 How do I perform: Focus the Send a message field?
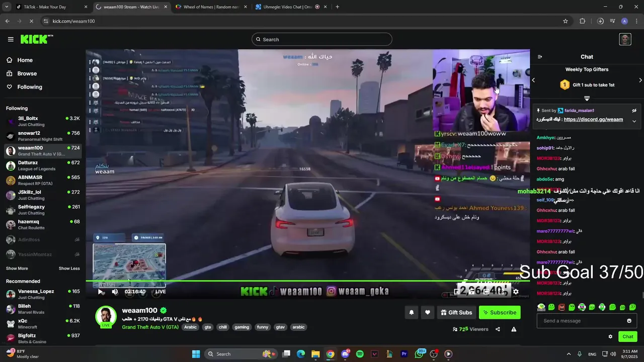tap(581, 321)
